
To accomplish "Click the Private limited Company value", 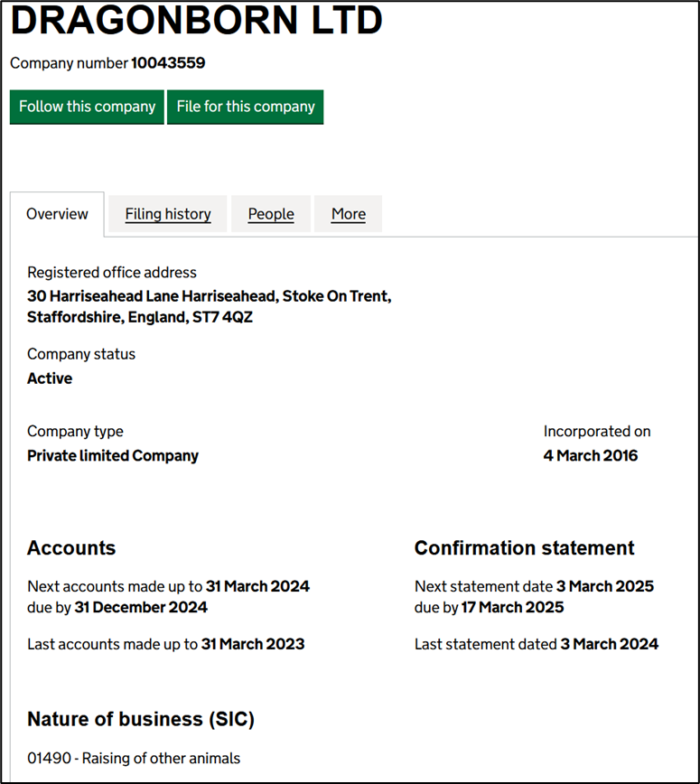I will tap(113, 456).
